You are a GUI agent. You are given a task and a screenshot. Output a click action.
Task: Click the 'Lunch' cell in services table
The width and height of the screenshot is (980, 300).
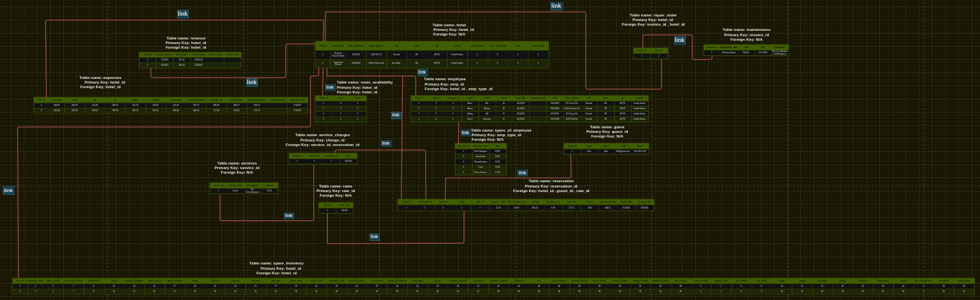coord(235,191)
